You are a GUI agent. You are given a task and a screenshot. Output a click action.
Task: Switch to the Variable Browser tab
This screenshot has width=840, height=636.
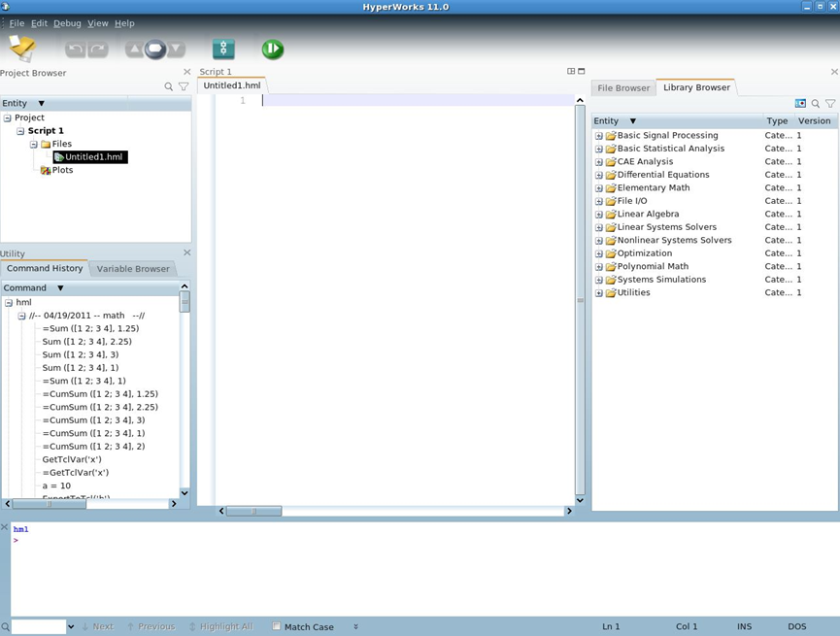coord(133,269)
